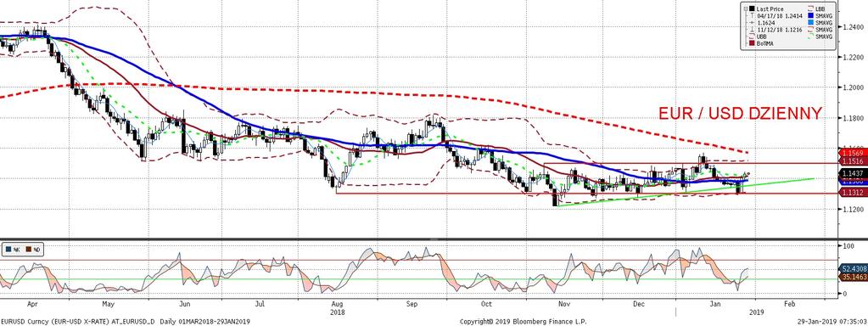This screenshot has width=868, height=326.
Task: Click the Jan label on time axis
Action: point(715,304)
